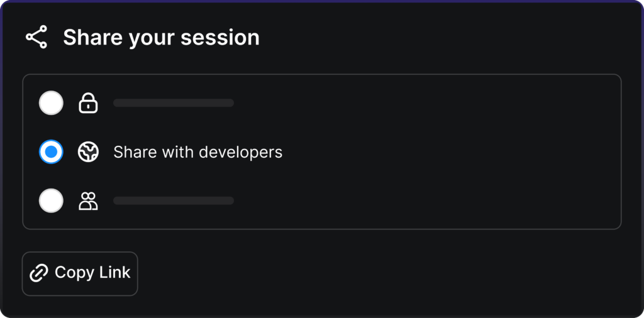The width and height of the screenshot is (644, 318).
Task: Click the share icon beside the heading
Action: click(x=36, y=37)
